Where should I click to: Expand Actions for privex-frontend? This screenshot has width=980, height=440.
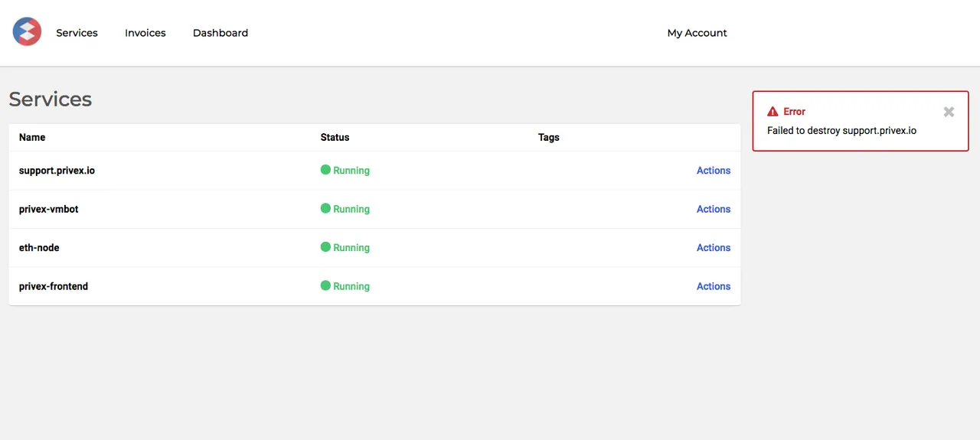(714, 286)
